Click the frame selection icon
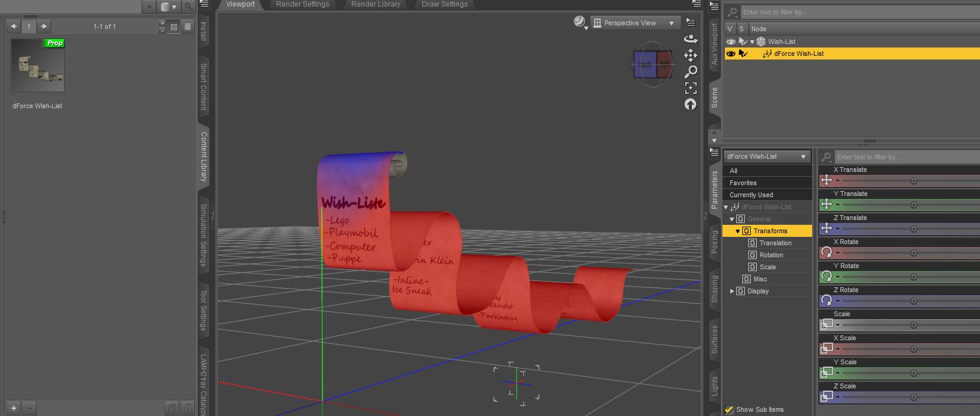The width and height of the screenshot is (980, 416). tap(691, 88)
